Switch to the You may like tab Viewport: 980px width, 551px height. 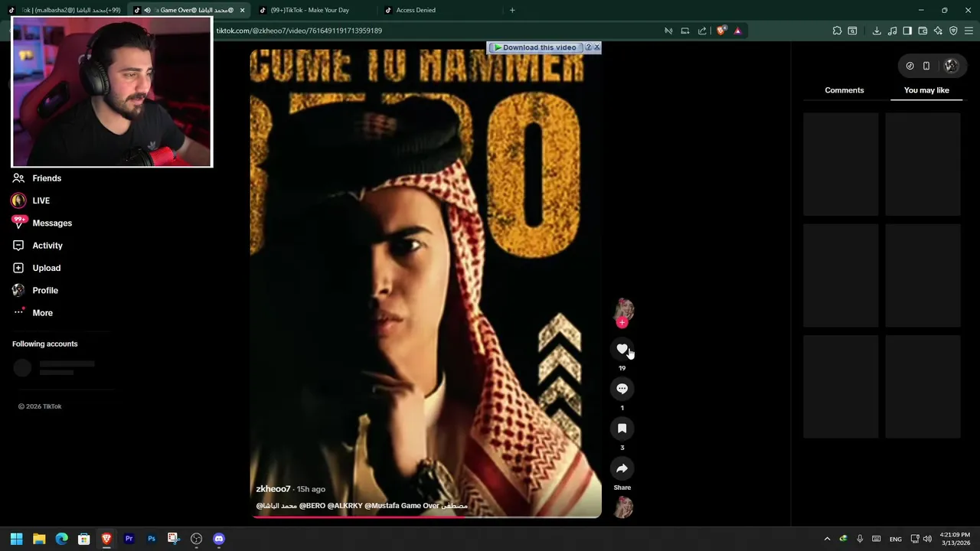(x=926, y=90)
